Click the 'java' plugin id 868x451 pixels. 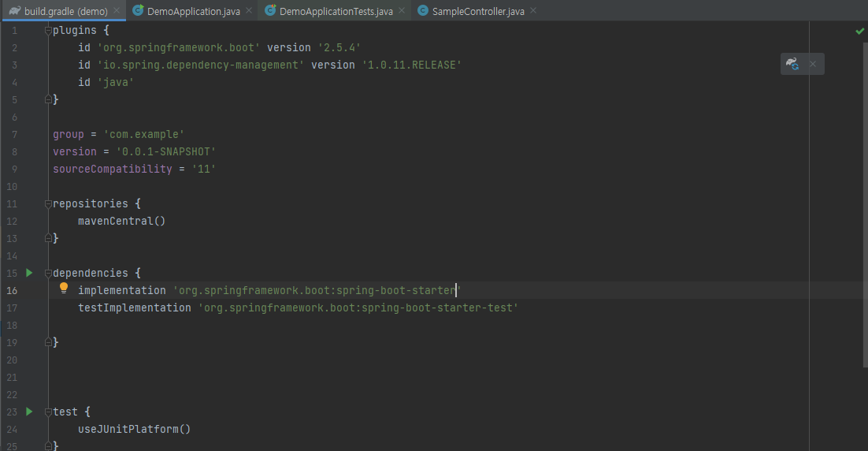(x=116, y=82)
